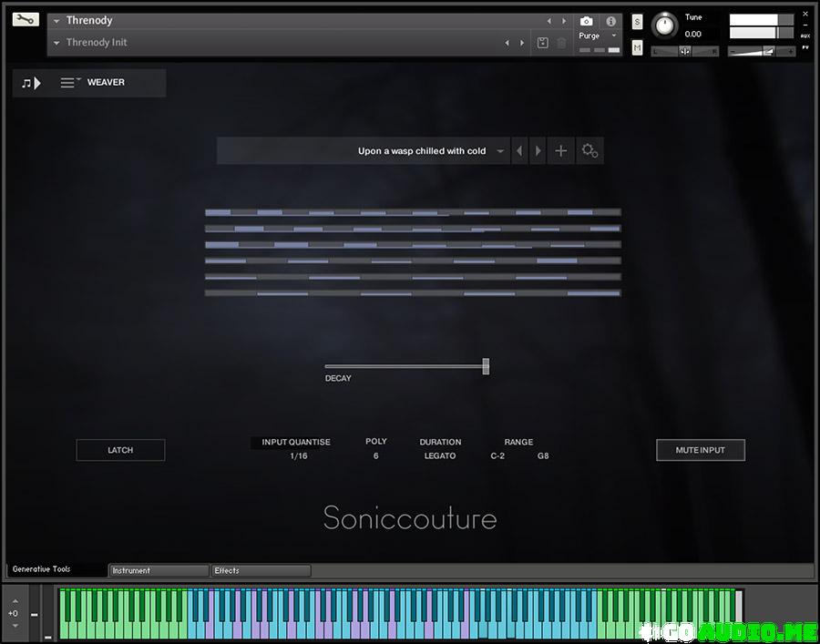Click the wrench edit-mode icon
The image size is (820, 644).
point(26,19)
